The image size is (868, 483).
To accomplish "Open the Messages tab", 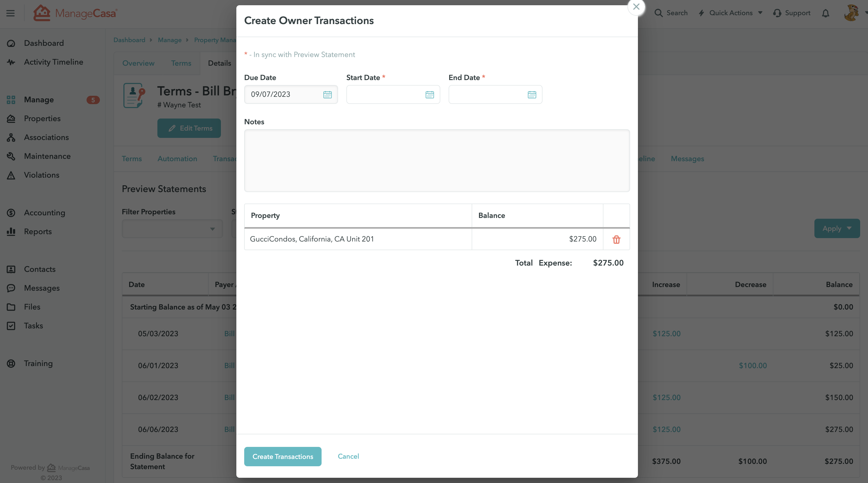I will pyautogui.click(x=687, y=159).
